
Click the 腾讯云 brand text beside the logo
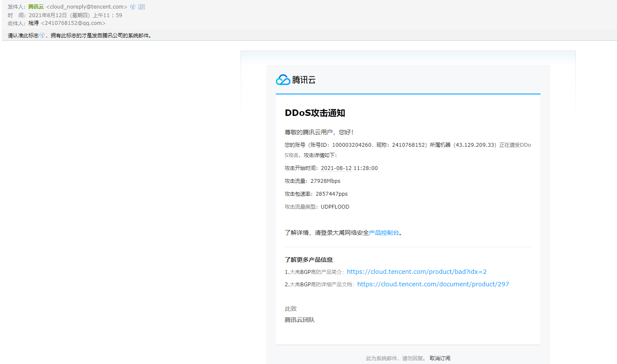click(x=304, y=80)
